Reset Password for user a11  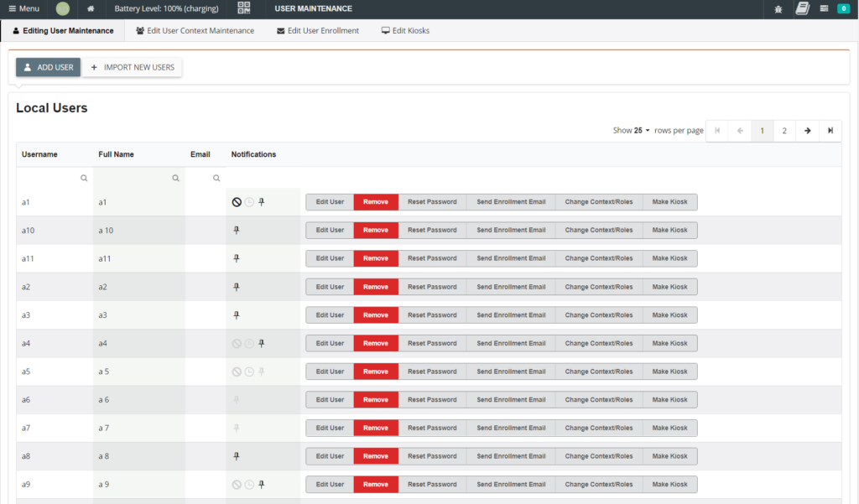(432, 258)
